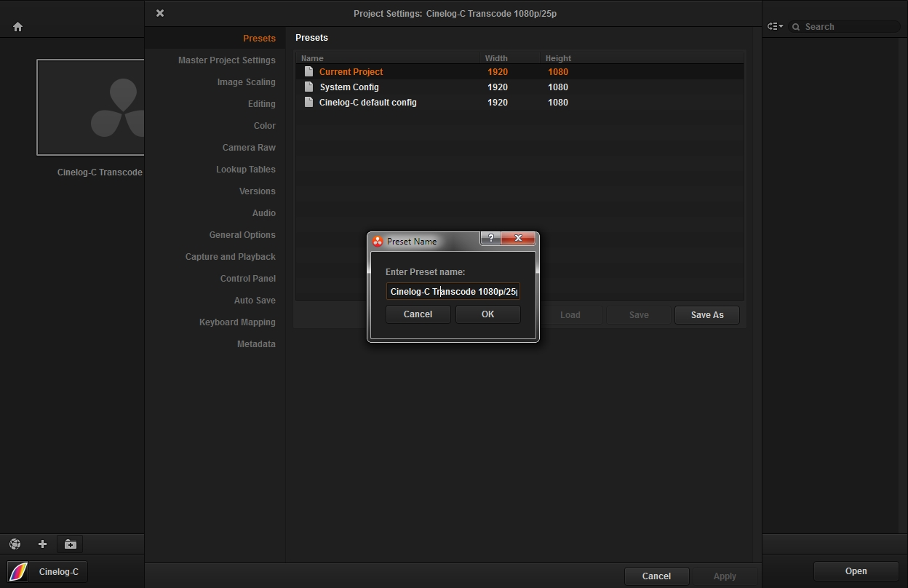908x588 pixels.
Task: Cancel Project Settings at the bottom
Action: (x=656, y=576)
